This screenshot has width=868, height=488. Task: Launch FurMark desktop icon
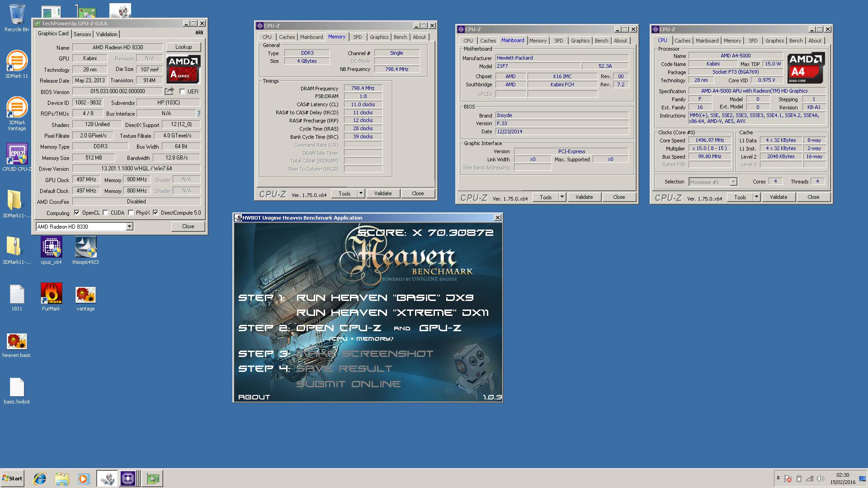(x=51, y=297)
